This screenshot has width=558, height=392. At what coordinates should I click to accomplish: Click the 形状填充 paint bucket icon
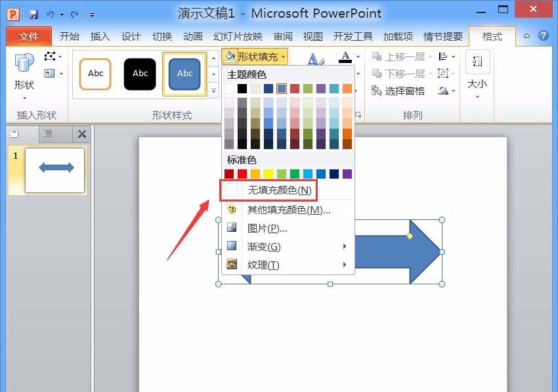point(229,56)
